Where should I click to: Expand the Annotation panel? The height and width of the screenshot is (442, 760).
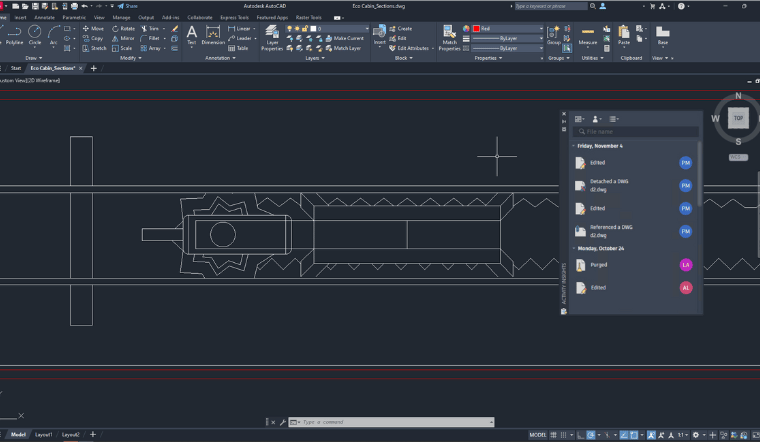[220, 58]
